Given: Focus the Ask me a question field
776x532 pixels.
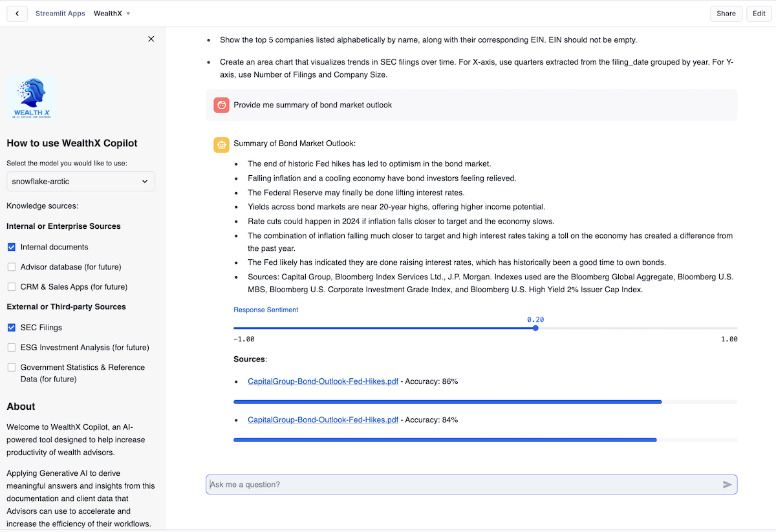Looking at the screenshot, I should [x=462, y=485].
